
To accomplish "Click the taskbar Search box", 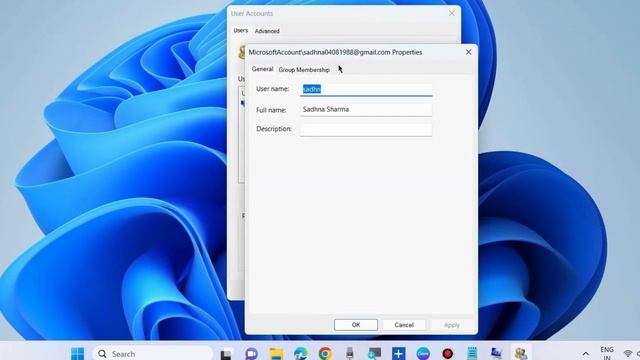I will pos(153,353).
